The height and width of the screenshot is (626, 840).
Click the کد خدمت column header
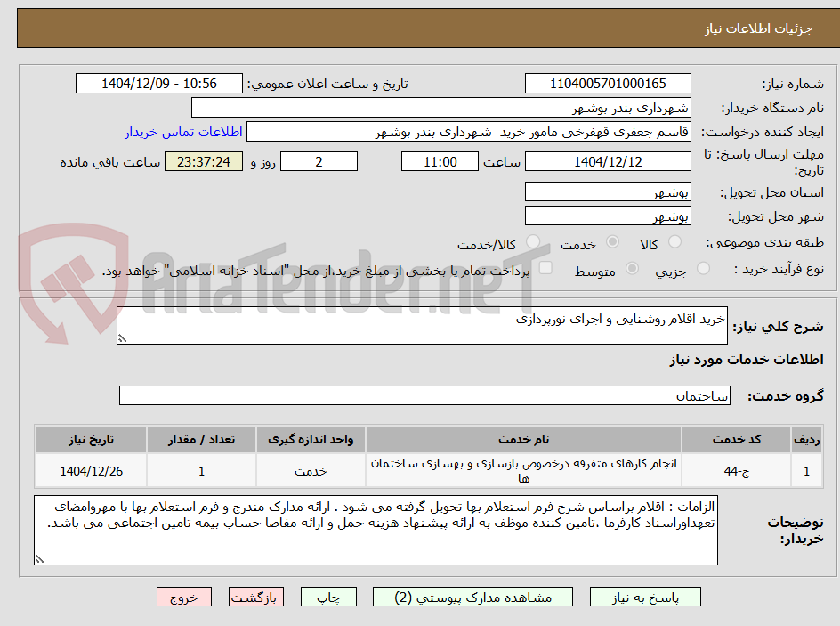pyautogui.click(x=736, y=440)
